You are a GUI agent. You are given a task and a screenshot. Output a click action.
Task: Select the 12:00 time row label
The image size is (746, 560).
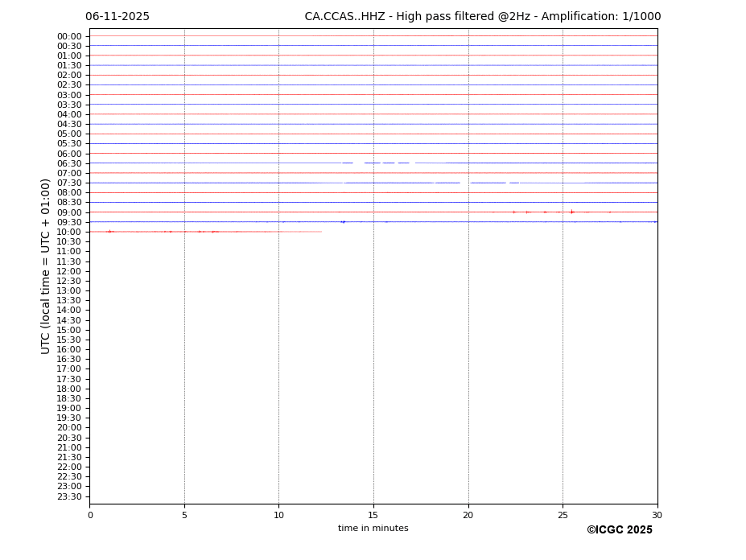[69, 271]
